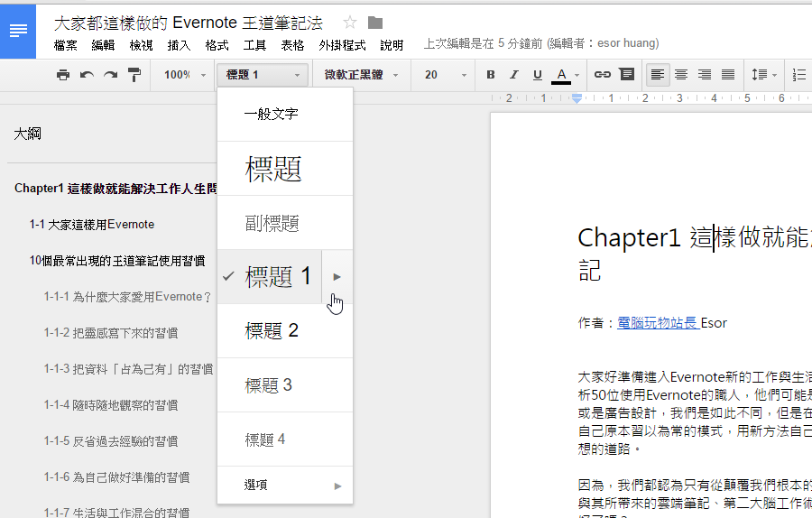Expand the 選項 submenu
The image size is (812, 518).
click(x=285, y=486)
